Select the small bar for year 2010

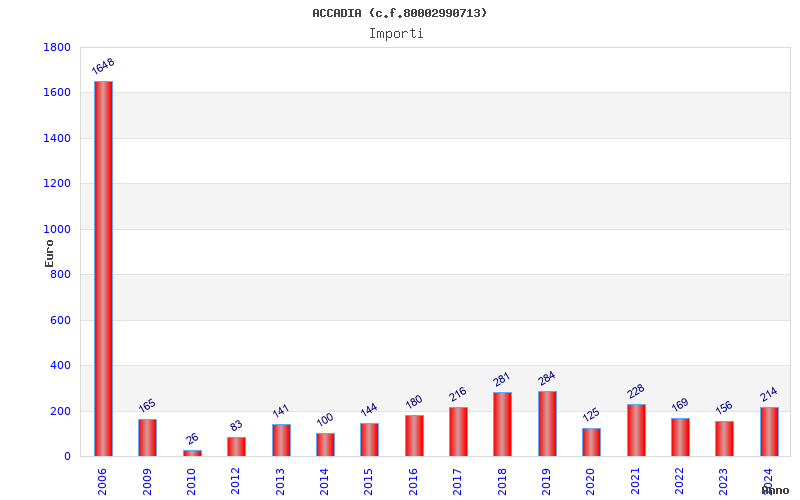pyautogui.click(x=192, y=453)
